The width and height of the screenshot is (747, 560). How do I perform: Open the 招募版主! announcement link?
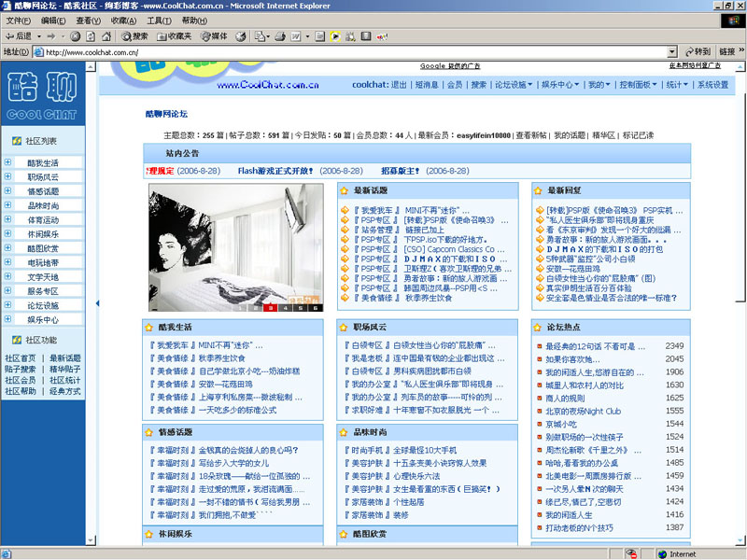pyautogui.click(x=401, y=171)
